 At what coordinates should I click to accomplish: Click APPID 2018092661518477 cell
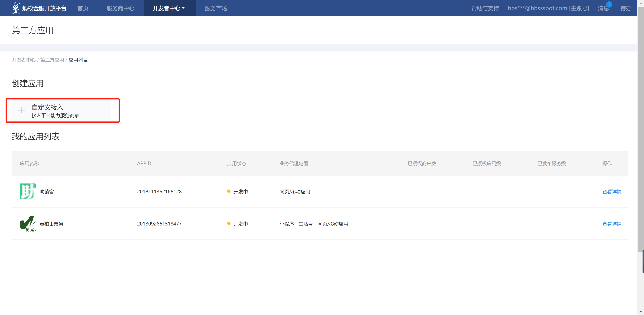click(159, 224)
